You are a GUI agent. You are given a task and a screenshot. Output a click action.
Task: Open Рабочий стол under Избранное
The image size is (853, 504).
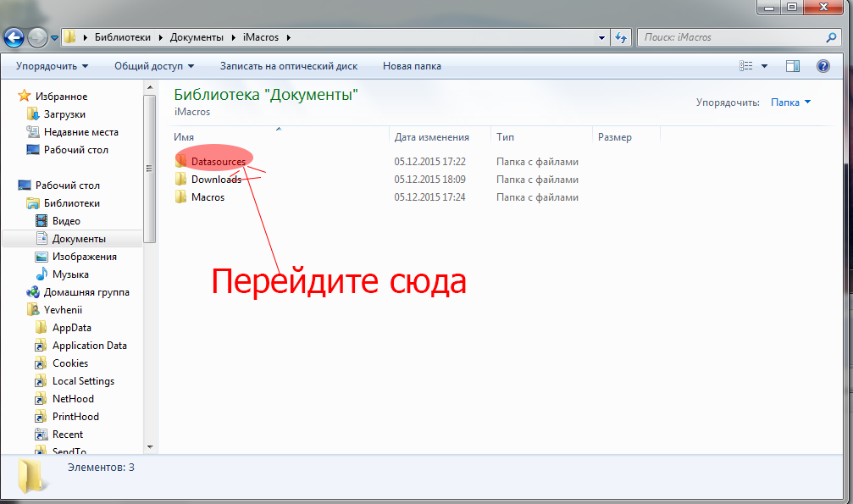(x=75, y=150)
